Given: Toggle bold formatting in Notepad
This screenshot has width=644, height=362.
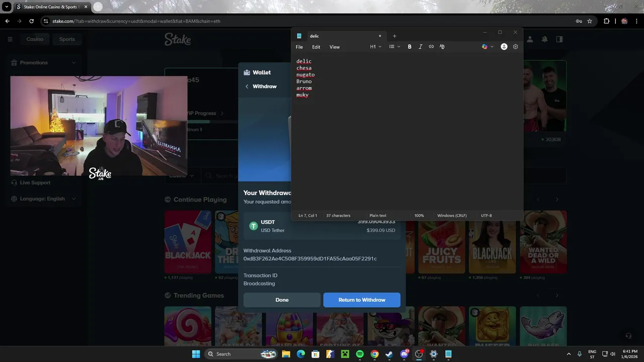Looking at the screenshot, I should point(410,47).
